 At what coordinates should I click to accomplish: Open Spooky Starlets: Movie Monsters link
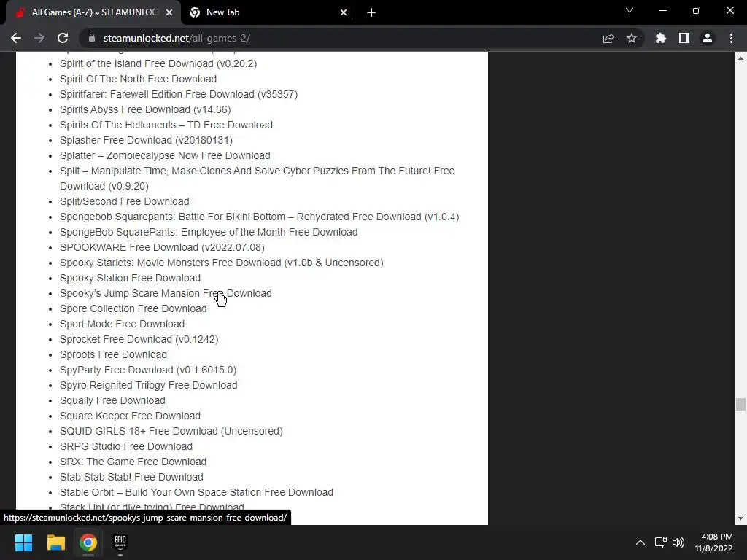222,262
